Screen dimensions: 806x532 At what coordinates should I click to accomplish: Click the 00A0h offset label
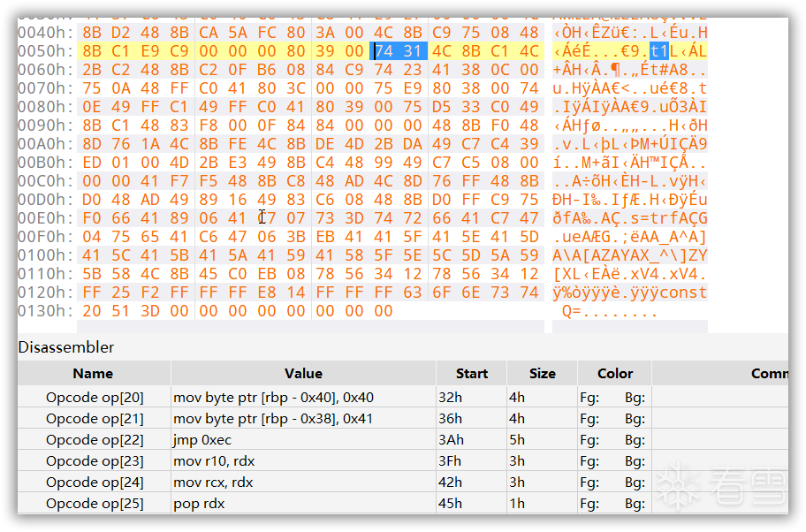pyautogui.click(x=46, y=144)
